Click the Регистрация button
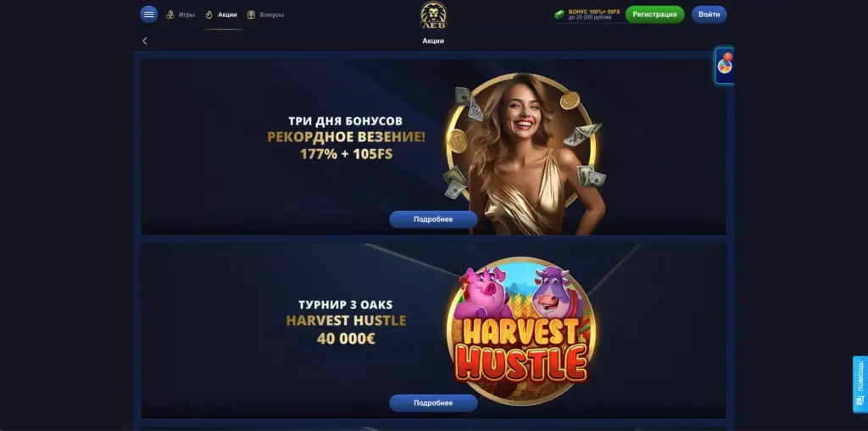868x431 pixels. pos(655,14)
